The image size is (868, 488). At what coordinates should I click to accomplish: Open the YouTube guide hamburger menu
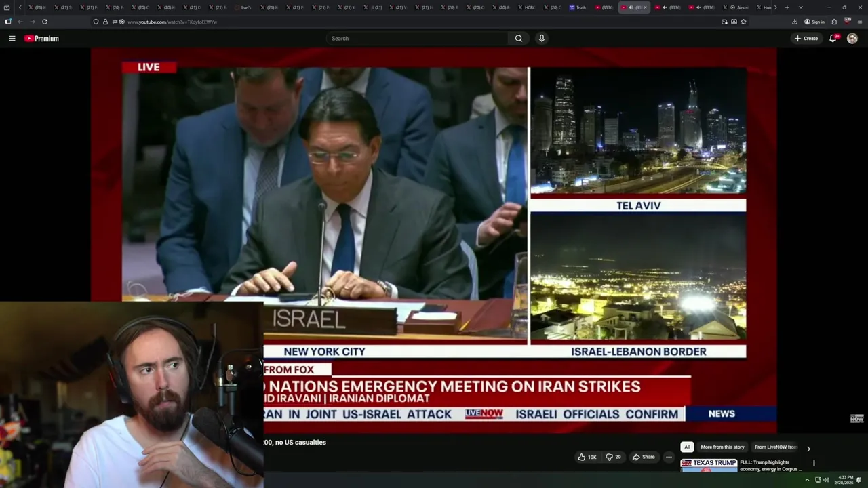pos(12,39)
